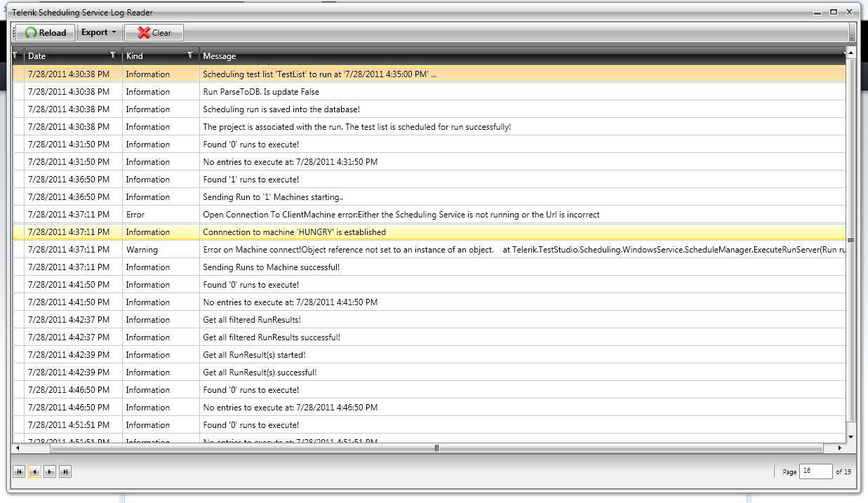Select row 'Scheduling test list 'TestList' to run'
868x503 pixels.
(x=428, y=74)
